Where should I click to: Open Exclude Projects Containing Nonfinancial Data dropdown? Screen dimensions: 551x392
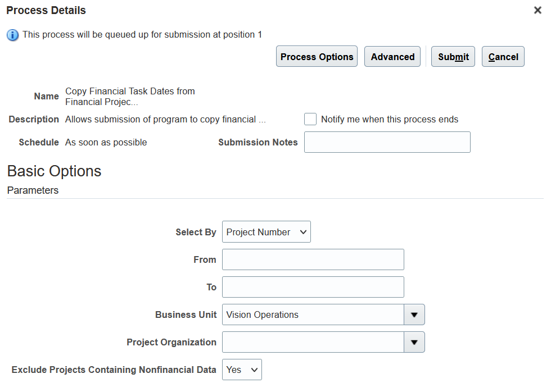click(x=242, y=370)
